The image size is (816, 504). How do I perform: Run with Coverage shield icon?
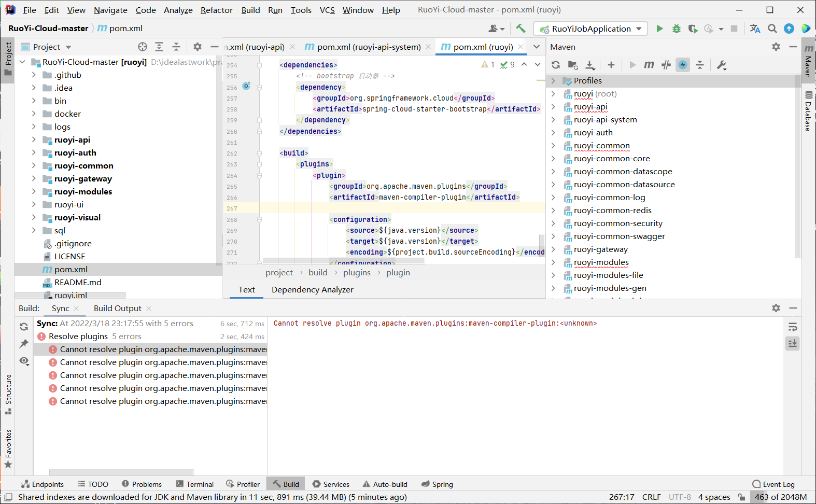tap(692, 29)
